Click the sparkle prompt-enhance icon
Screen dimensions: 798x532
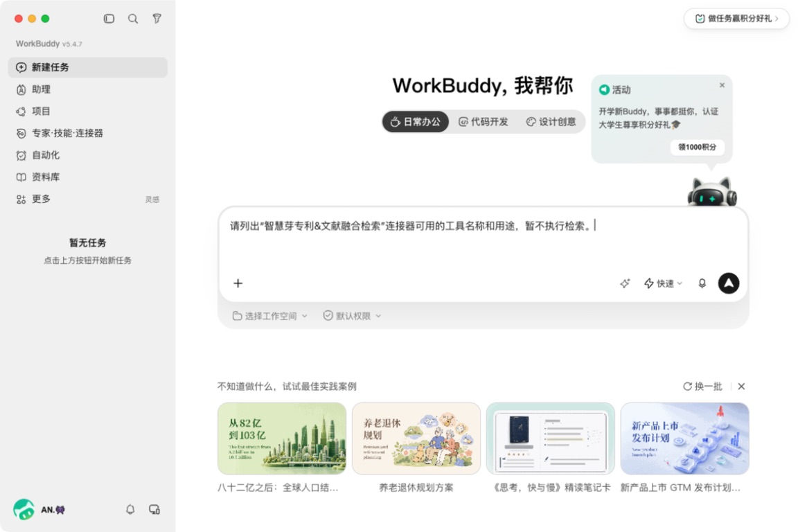pos(625,283)
